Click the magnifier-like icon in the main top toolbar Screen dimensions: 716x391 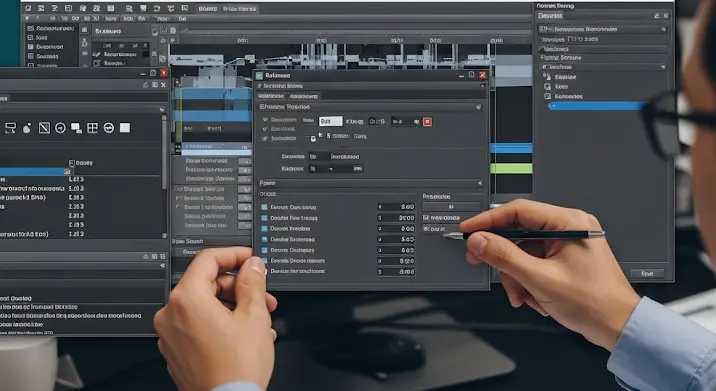click(129, 8)
